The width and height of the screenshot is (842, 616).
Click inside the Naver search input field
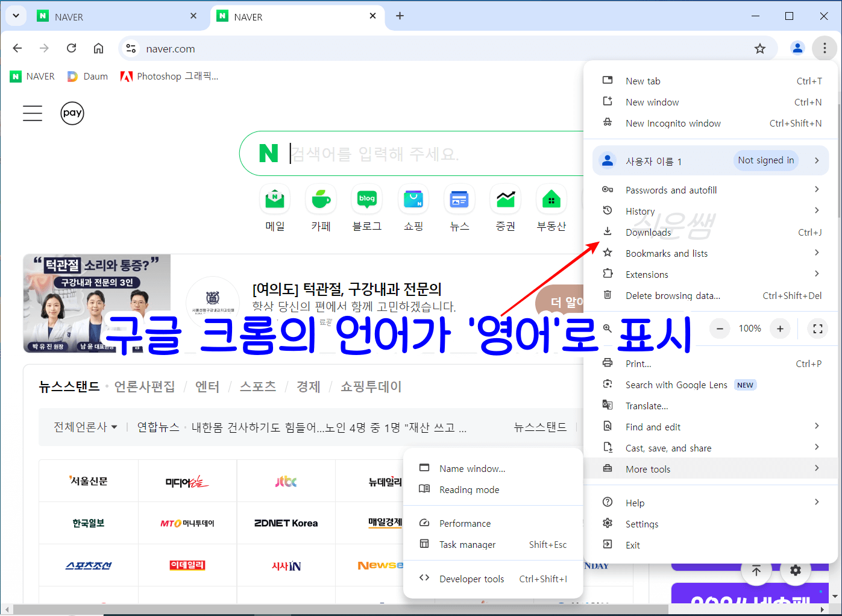tap(422, 153)
